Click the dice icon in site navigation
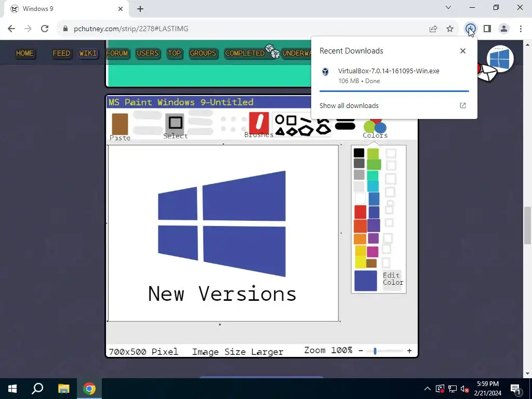The width and height of the screenshot is (532, 399). [x=273, y=51]
